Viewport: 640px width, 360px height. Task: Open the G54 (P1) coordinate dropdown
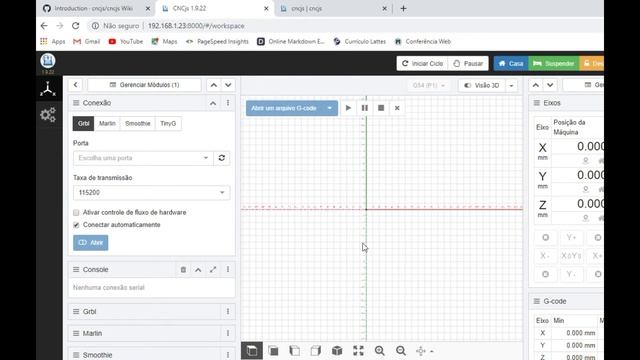pyautogui.click(x=429, y=85)
